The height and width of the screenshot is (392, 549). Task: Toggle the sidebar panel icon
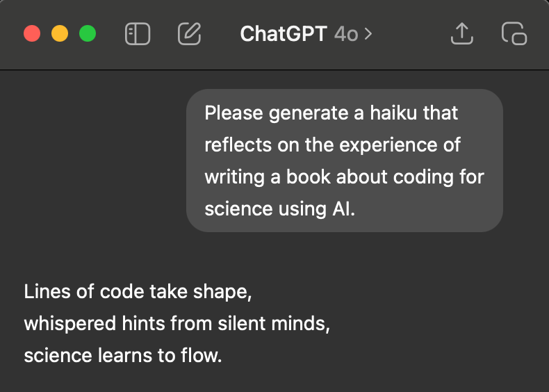point(138,34)
